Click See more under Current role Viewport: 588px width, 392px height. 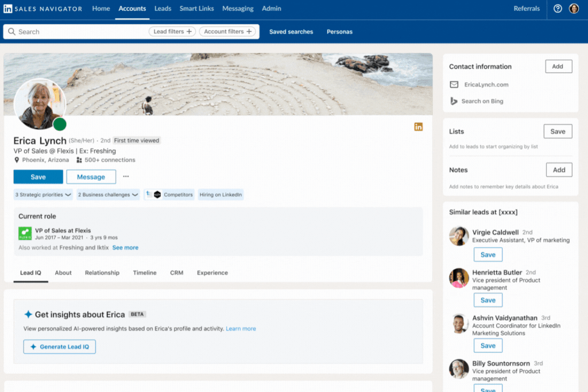[x=125, y=248]
